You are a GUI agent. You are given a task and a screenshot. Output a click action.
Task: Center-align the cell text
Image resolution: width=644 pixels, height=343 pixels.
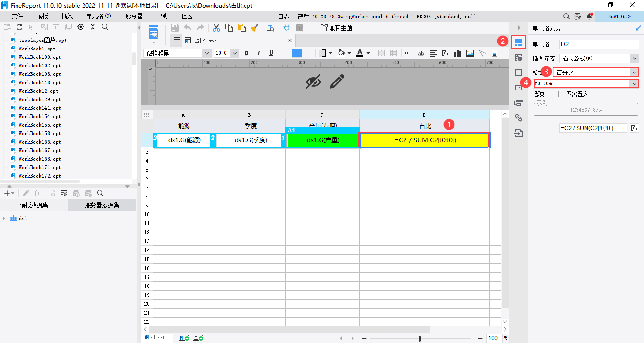(x=297, y=53)
